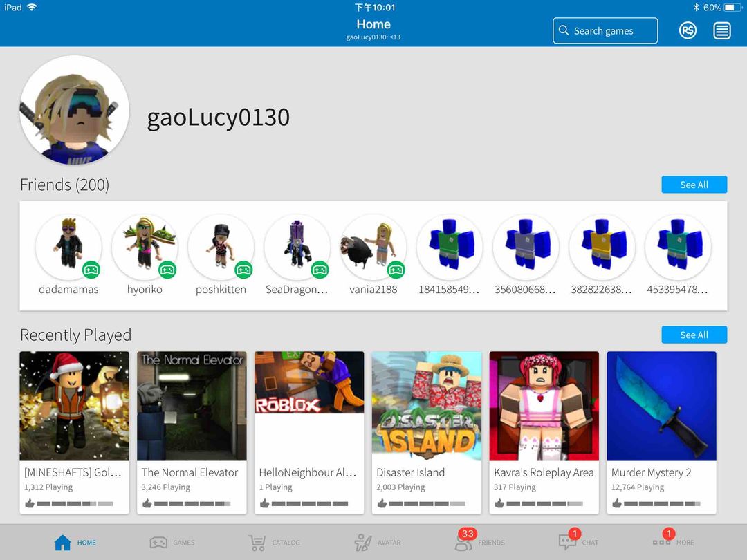Viewport: 747px width, 560px height.
Task: Tap thumbs-up icon on Disaster Island card
Action: [x=382, y=503]
